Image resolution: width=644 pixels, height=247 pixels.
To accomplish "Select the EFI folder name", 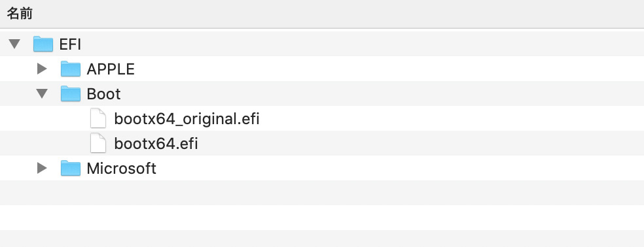I will (x=70, y=44).
